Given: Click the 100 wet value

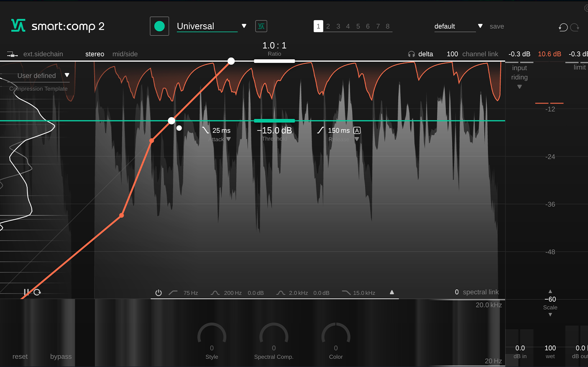Looking at the screenshot, I should point(550,348).
